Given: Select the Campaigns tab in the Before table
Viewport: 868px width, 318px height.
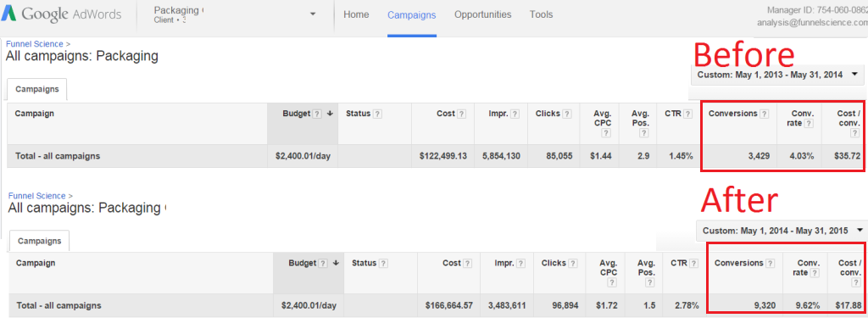Looking at the screenshot, I should pos(36,89).
